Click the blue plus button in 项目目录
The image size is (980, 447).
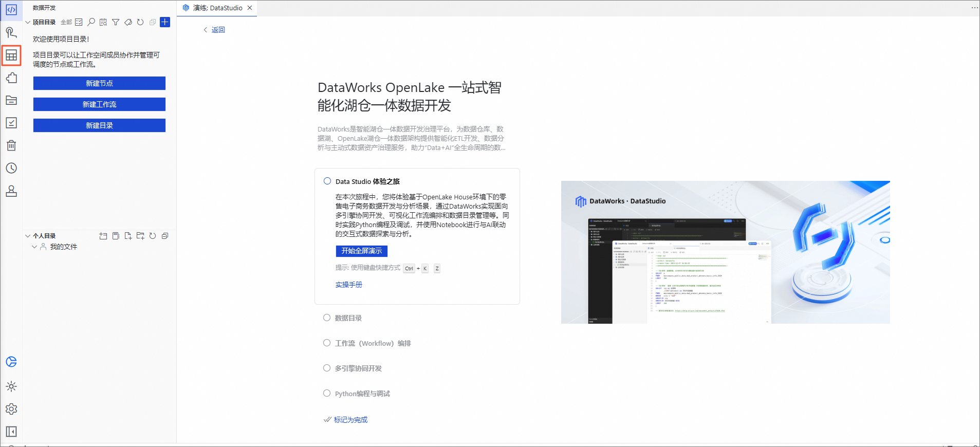165,22
